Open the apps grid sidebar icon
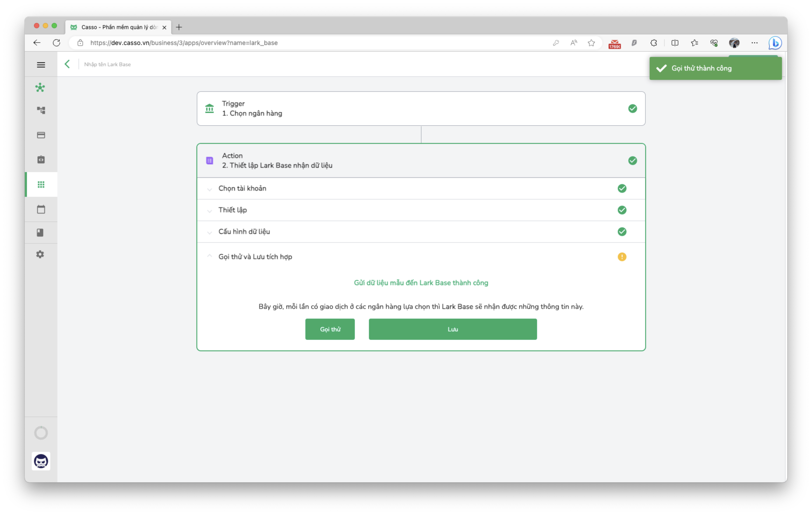This screenshot has height=515, width=812. point(41,184)
